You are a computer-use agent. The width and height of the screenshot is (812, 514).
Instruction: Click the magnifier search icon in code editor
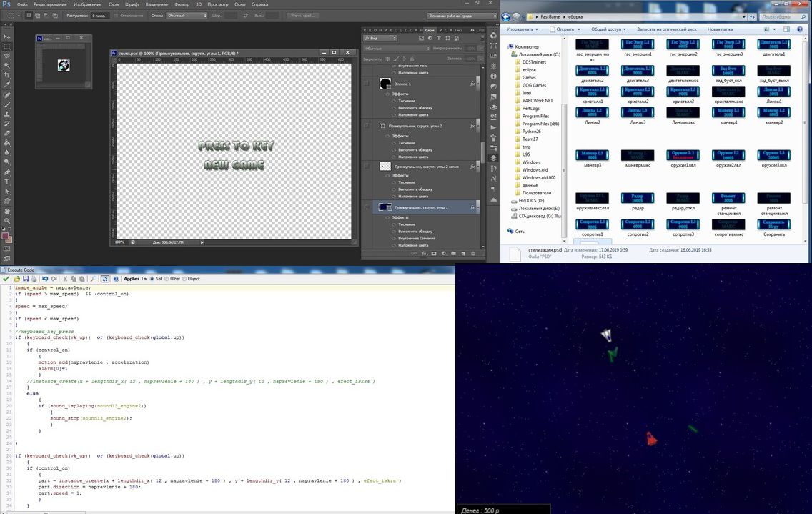(93, 279)
